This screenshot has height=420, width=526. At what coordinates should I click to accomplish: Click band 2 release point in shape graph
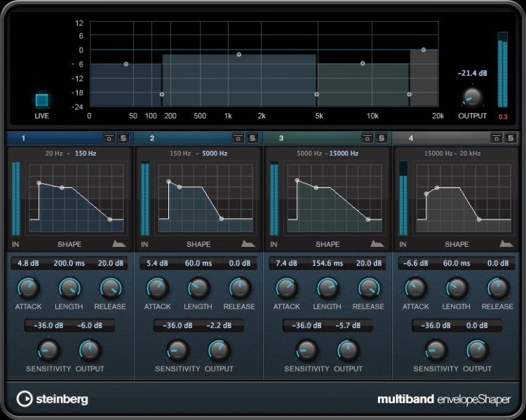pos(222,219)
